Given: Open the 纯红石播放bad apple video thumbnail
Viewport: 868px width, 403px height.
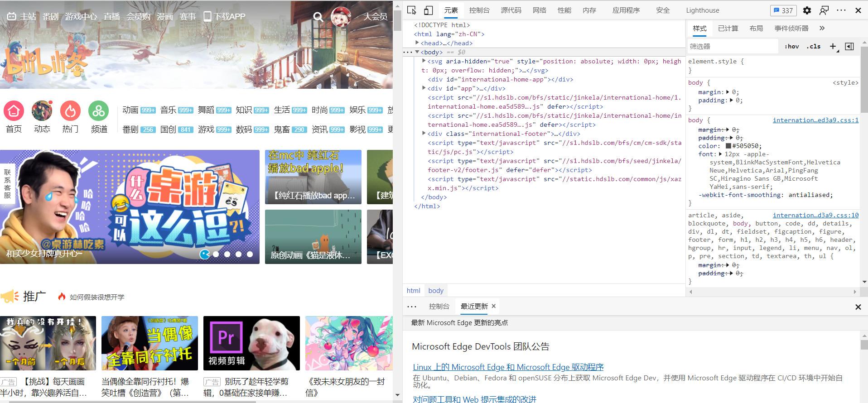Looking at the screenshot, I should pos(313,177).
